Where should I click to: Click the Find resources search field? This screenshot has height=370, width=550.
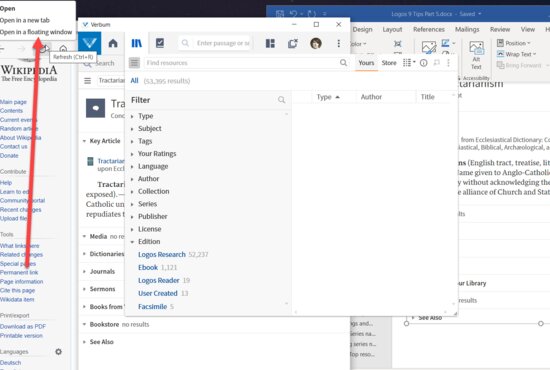(242, 63)
